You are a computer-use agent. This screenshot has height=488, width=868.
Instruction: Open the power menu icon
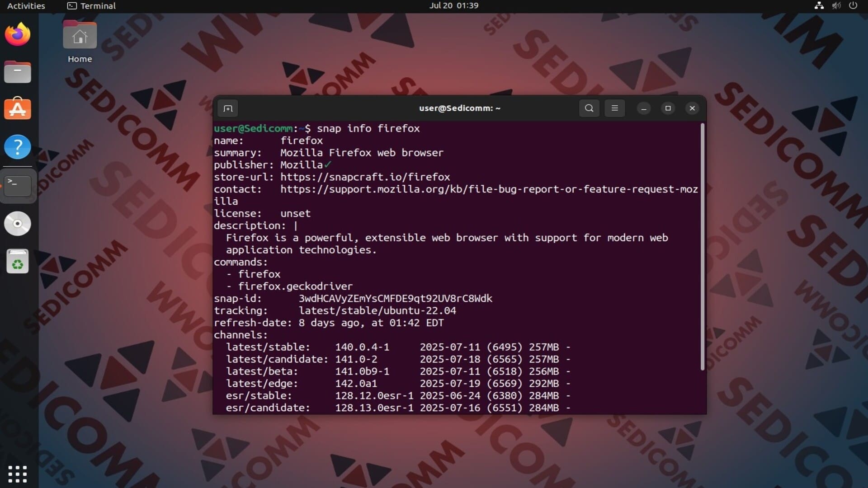click(853, 6)
